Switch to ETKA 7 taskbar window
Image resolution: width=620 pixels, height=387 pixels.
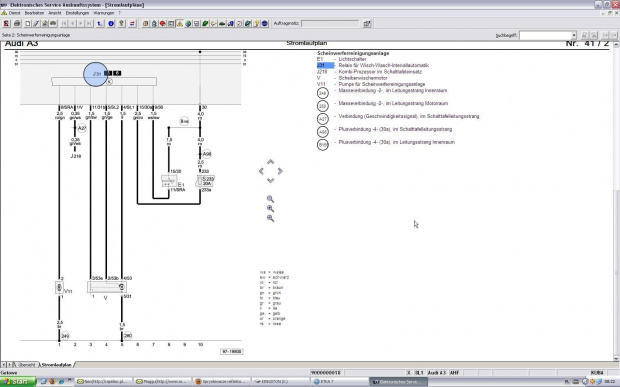[339, 382]
